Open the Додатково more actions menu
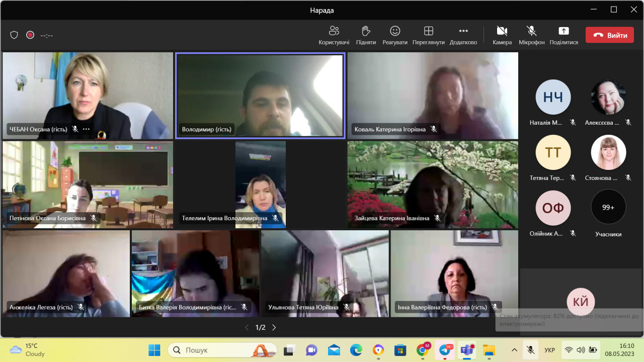 [463, 35]
